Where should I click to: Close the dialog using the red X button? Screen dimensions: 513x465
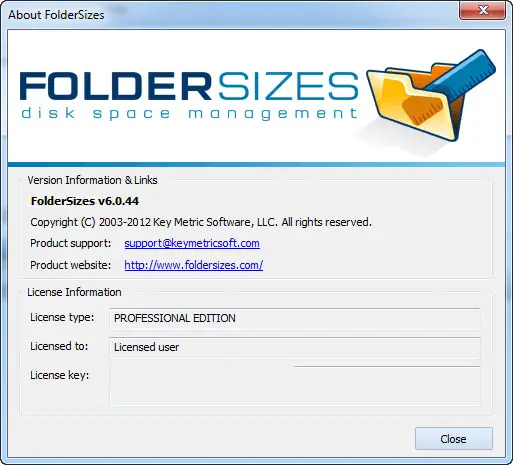pos(482,10)
